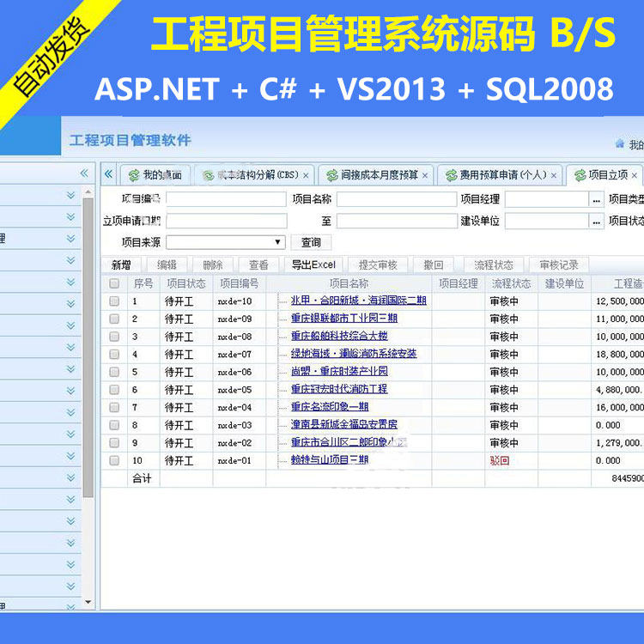Click refresh icon on 我的桌面 tab
The height and width of the screenshot is (644, 644).
[134, 175]
